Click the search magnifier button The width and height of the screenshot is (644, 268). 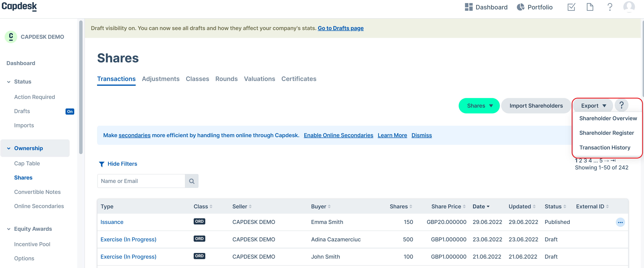point(192,181)
